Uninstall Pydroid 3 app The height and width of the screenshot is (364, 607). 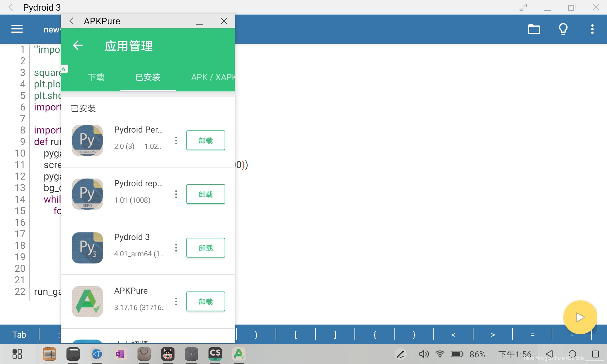[206, 248]
